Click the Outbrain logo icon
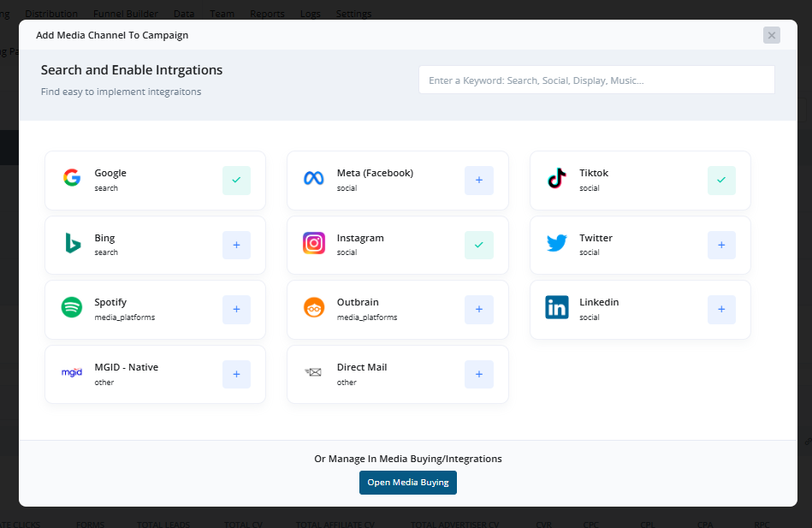812x528 pixels. 314,308
